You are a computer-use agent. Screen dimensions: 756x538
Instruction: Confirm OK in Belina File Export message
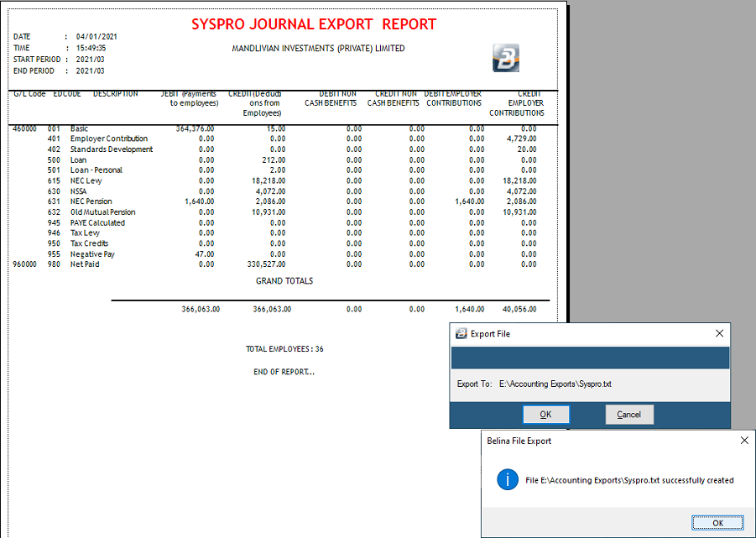pyautogui.click(x=717, y=523)
